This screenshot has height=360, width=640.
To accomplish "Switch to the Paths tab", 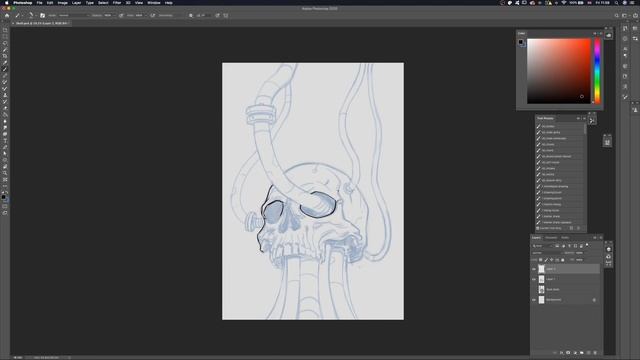I will click(565, 238).
